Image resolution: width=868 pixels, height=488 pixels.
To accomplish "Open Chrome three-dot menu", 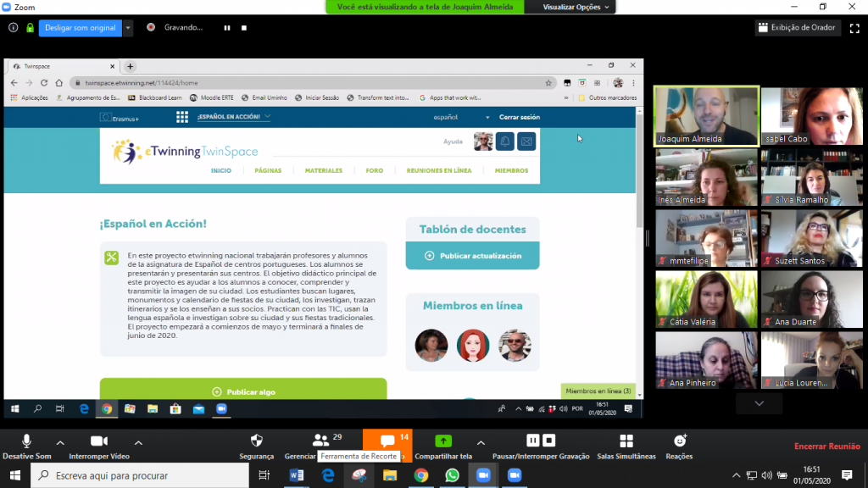I will (x=633, y=83).
